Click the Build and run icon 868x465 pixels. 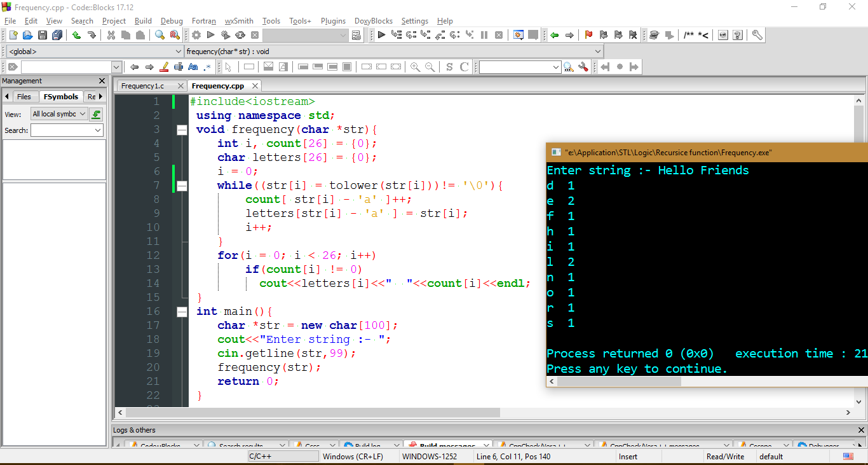coord(226,35)
